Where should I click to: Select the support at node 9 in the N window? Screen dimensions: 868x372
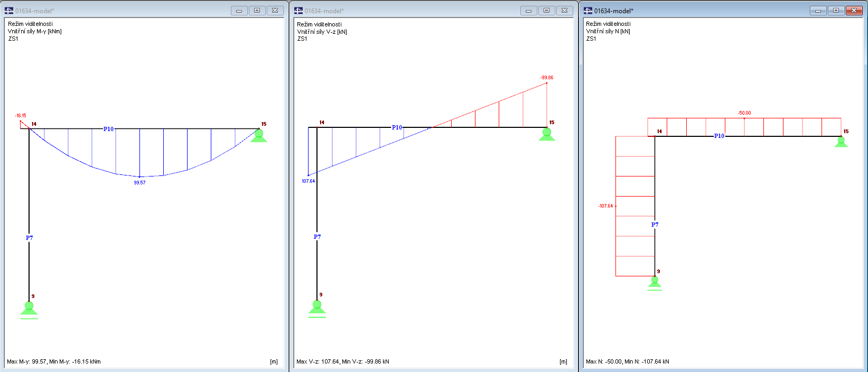pyautogui.click(x=655, y=283)
